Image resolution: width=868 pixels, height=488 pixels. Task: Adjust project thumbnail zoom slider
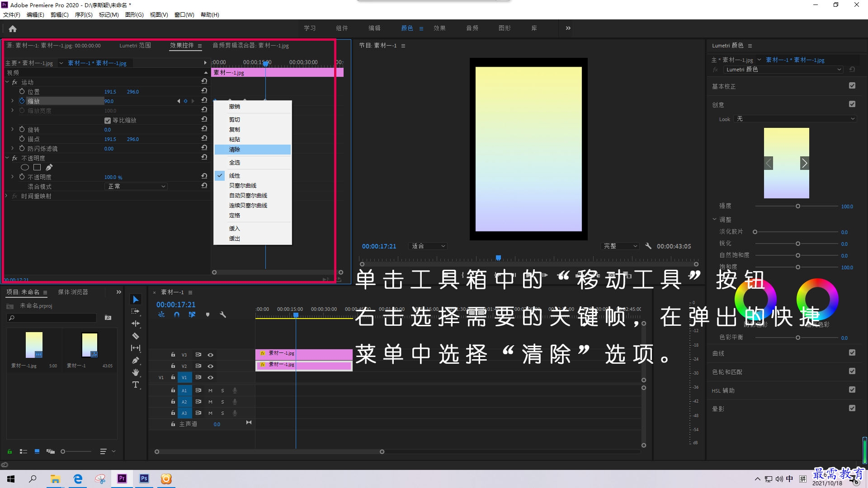(63, 451)
